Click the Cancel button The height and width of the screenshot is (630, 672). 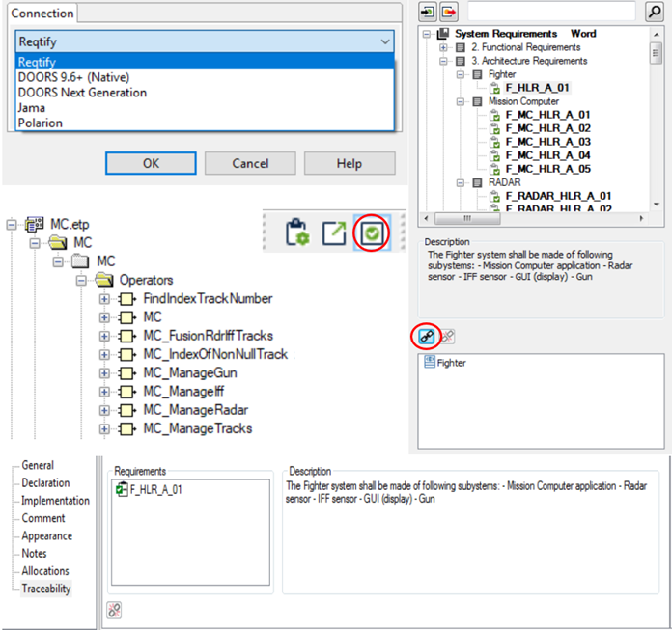tap(250, 163)
